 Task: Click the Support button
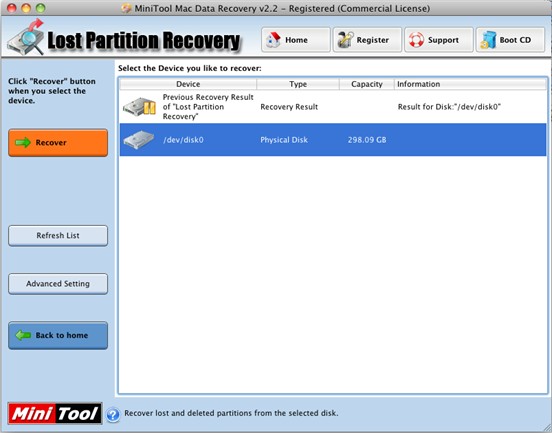(439, 40)
